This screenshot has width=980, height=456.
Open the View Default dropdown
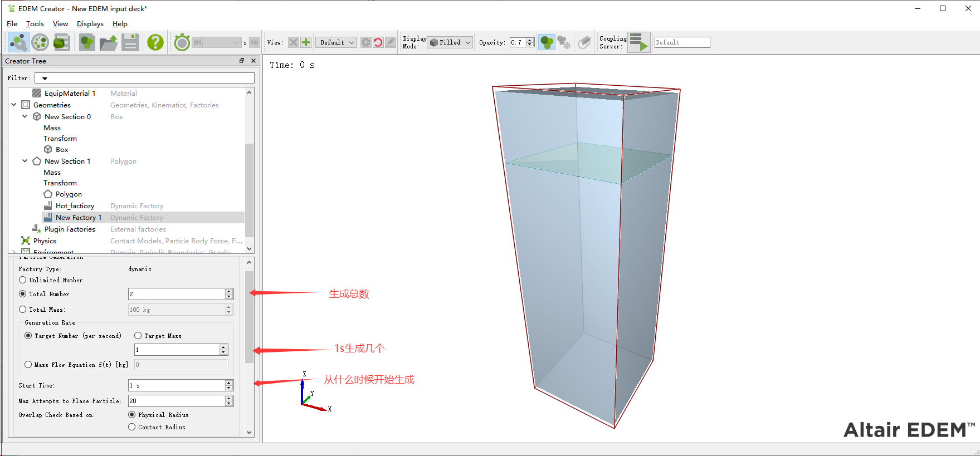click(x=335, y=42)
